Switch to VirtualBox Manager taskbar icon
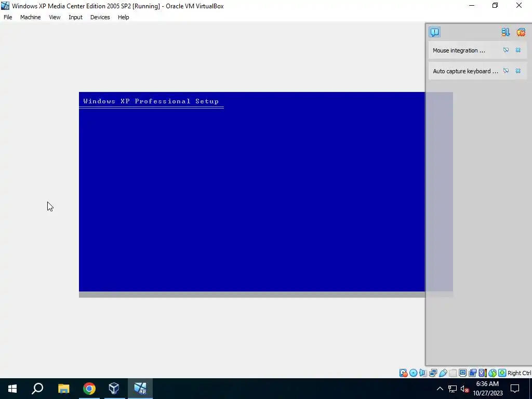The width and height of the screenshot is (532, 399). pyautogui.click(x=114, y=389)
